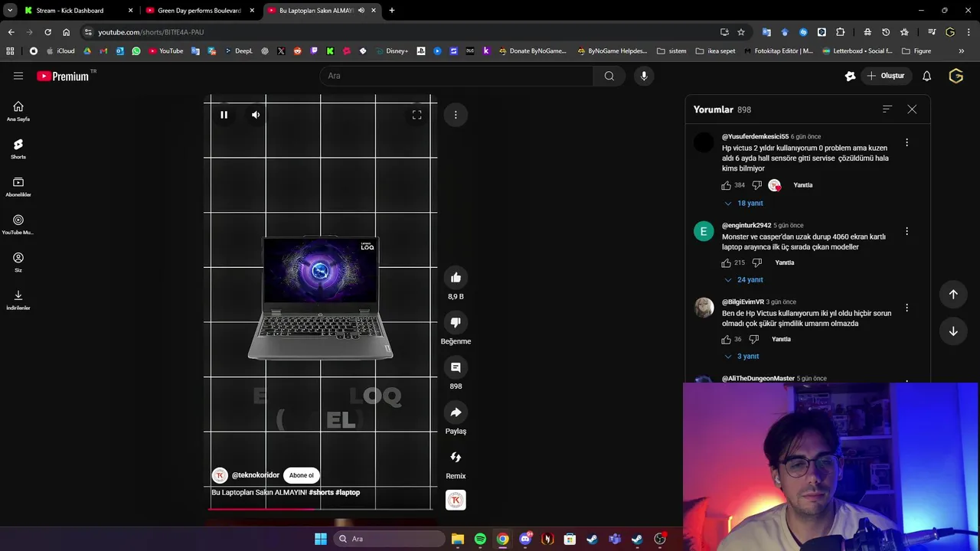Show more bookmarks with the chevron

(x=962, y=51)
